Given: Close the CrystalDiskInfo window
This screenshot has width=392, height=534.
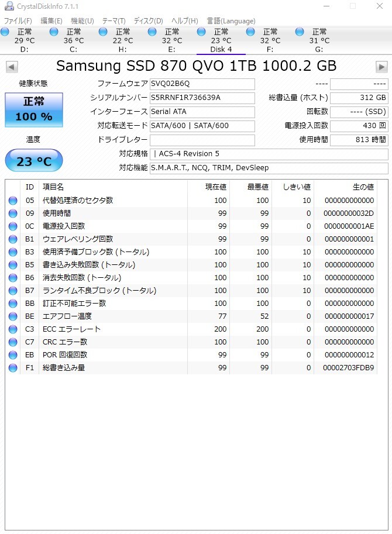Looking at the screenshot, I should (379, 6).
